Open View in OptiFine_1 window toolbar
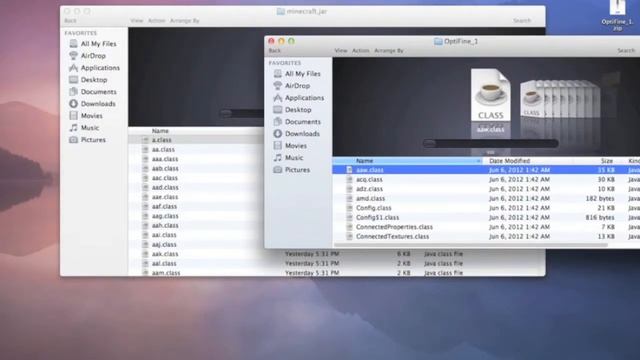640x360 pixels. [x=341, y=51]
